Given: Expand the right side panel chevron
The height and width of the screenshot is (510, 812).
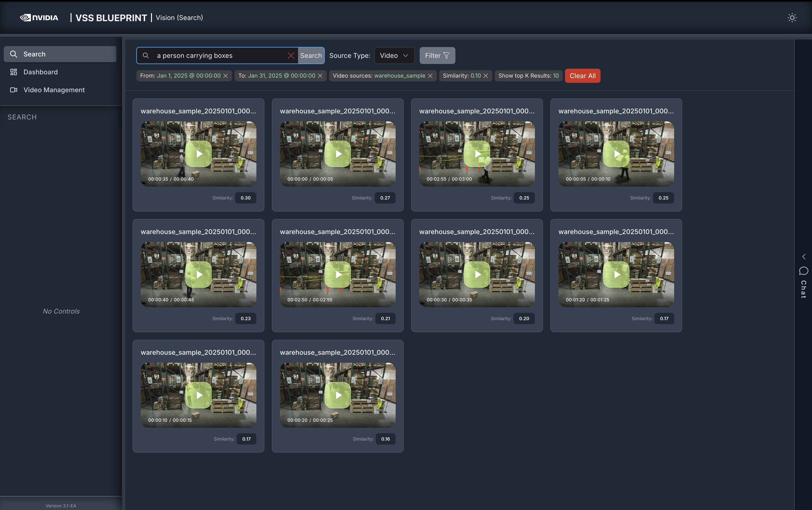Looking at the screenshot, I should click(804, 257).
